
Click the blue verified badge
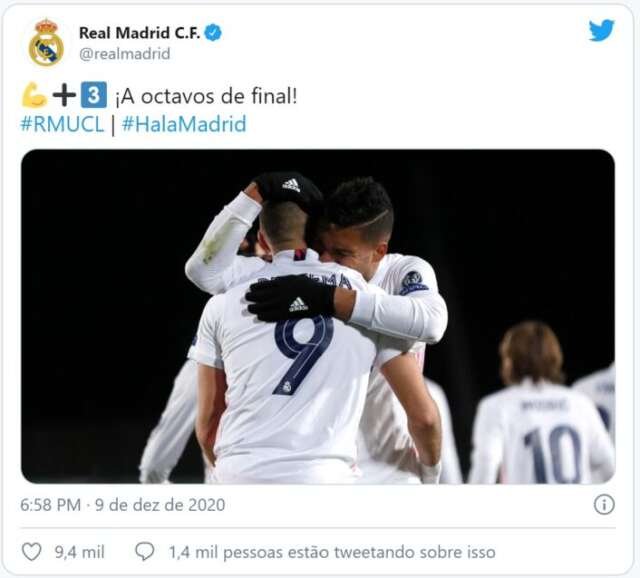[x=213, y=33]
